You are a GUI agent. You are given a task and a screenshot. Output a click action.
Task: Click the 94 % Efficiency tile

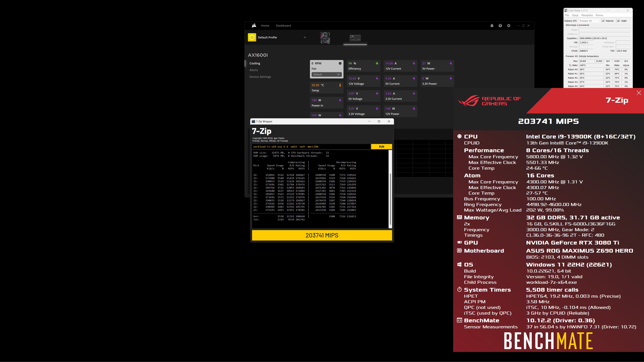(x=363, y=66)
